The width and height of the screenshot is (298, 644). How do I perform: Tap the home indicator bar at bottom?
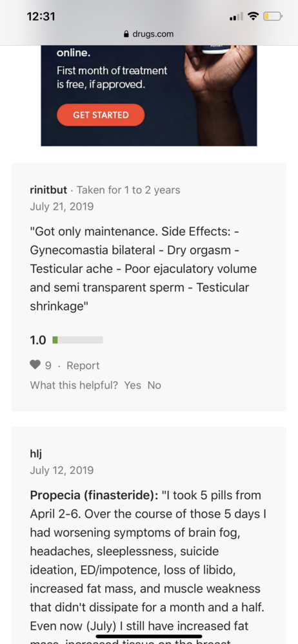pyautogui.click(x=149, y=637)
